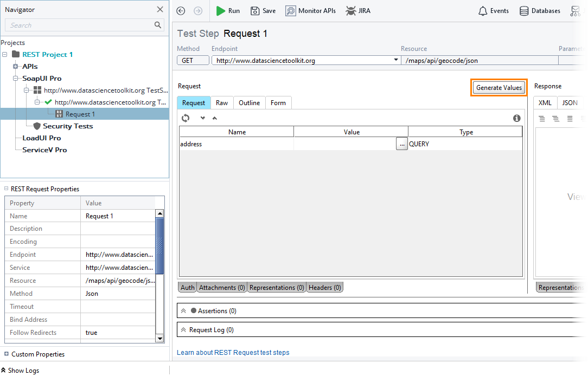The height and width of the screenshot is (376, 588).
Task: Show Logs at bottom
Action: coord(20,371)
